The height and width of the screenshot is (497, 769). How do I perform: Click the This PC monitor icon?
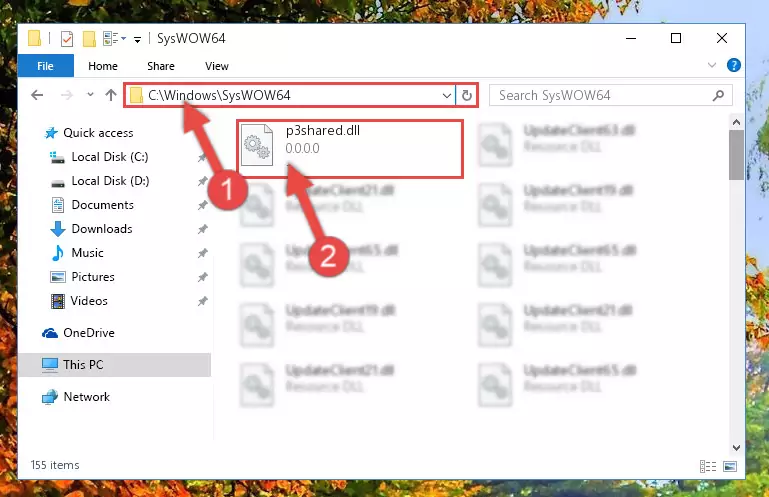point(50,365)
